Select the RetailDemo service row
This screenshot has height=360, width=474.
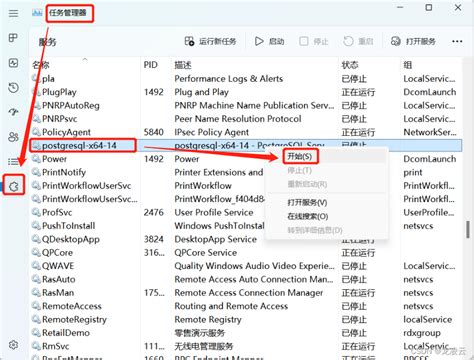pos(246,333)
